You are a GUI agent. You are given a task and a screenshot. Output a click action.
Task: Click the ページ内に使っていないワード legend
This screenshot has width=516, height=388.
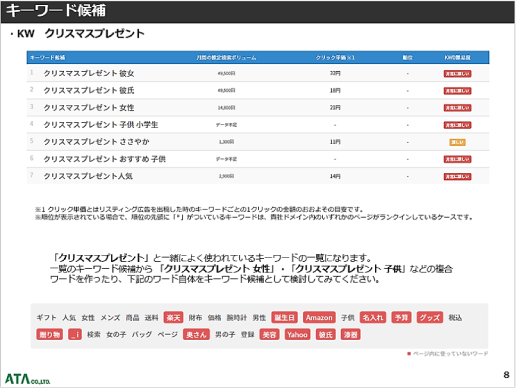448,354
